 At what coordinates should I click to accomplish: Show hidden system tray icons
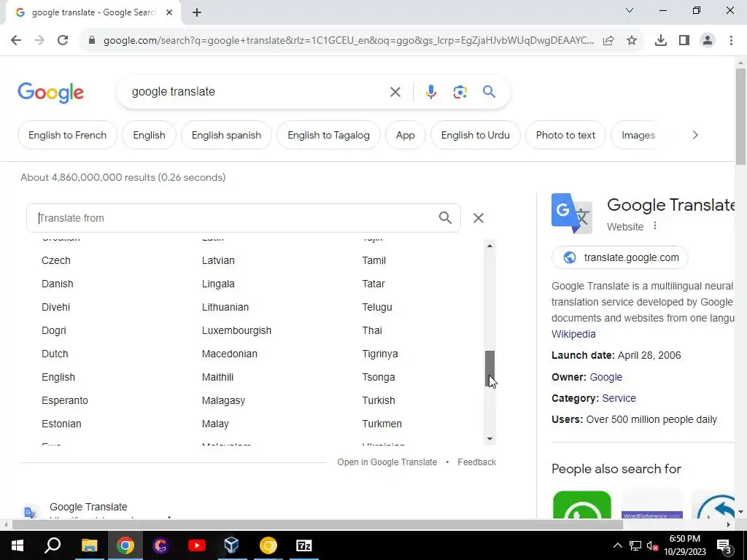pyautogui.click(x=617, y=545)
